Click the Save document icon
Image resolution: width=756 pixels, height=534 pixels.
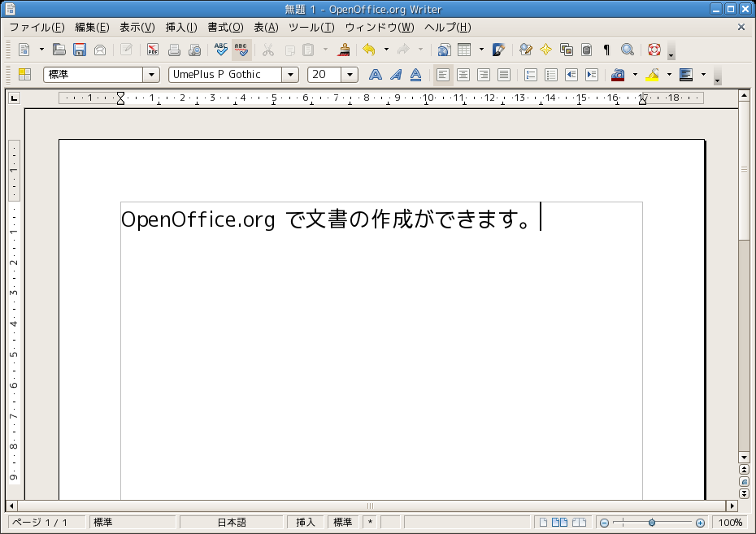point(79,50)
